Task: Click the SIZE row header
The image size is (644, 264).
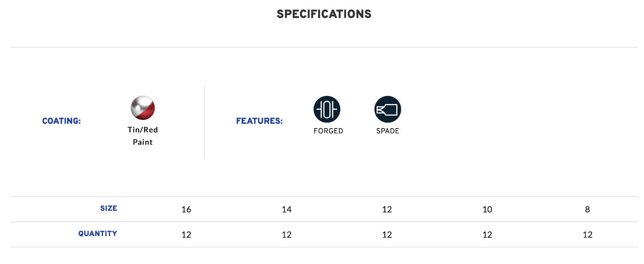Action: click(109, 209)
